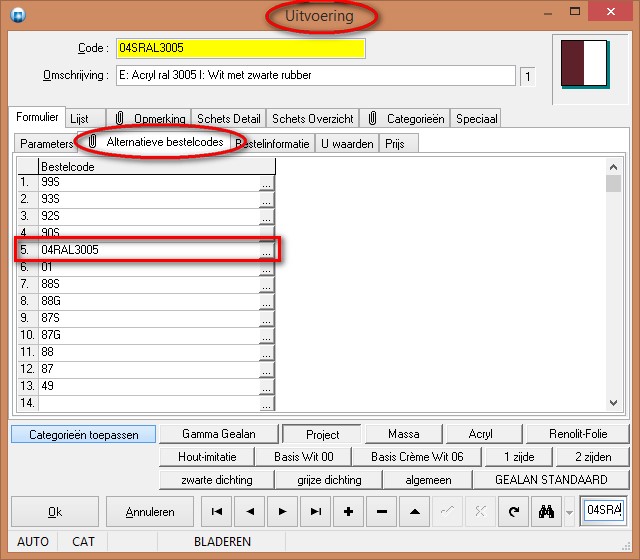640x560 pixels.
Task: Open the ellipsis button for bestelcode 87S
Action: click(x=267, y=320)
